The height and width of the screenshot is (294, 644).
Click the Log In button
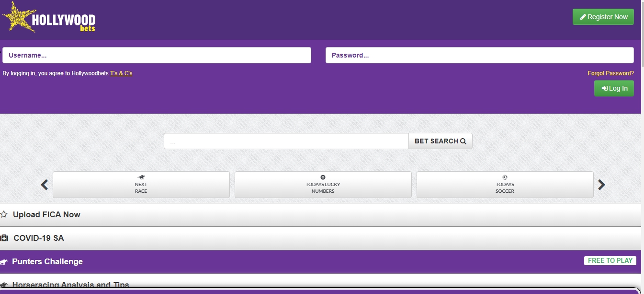614,88
